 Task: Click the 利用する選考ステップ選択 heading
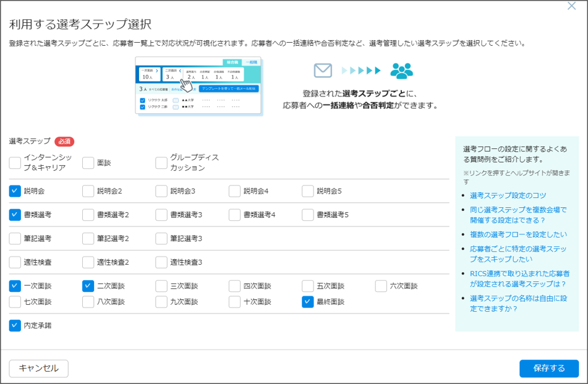pos(80,24)
